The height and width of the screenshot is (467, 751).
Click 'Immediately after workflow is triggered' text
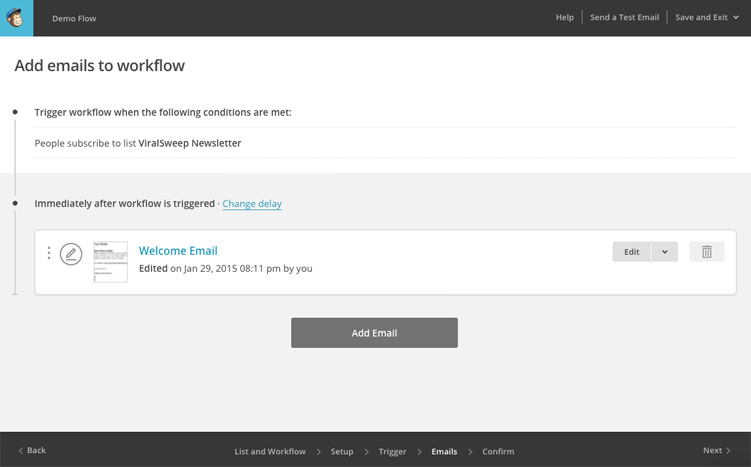click(125, 204)
